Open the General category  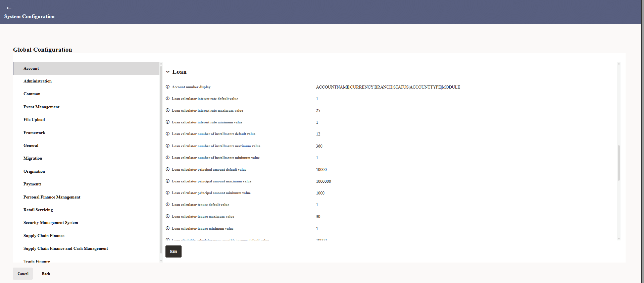point(86,146)
